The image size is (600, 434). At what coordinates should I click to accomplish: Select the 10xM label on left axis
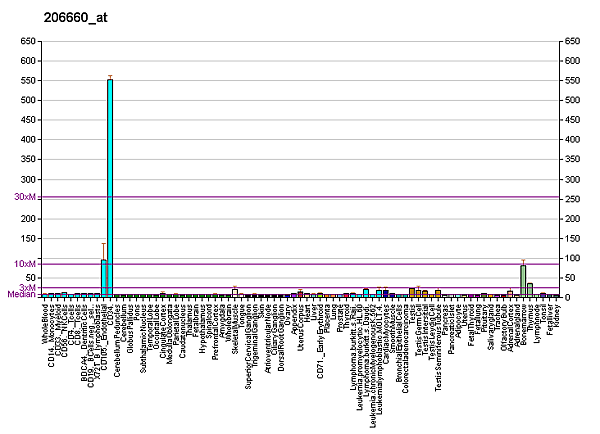25,264
